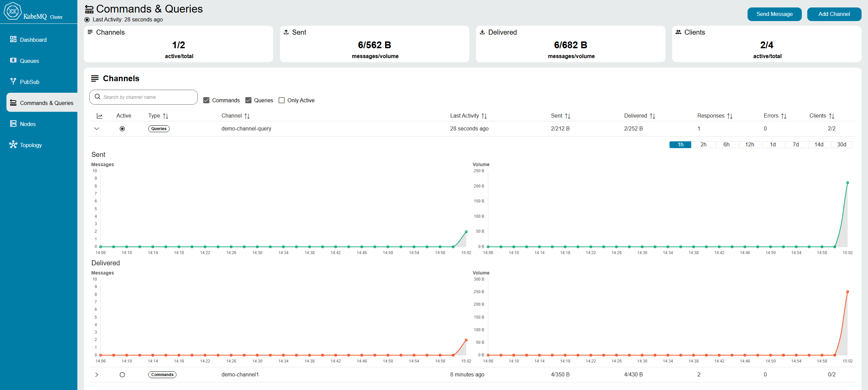Click the KubeMQ logo icon

pyautogui.click(x=13, y=11)
